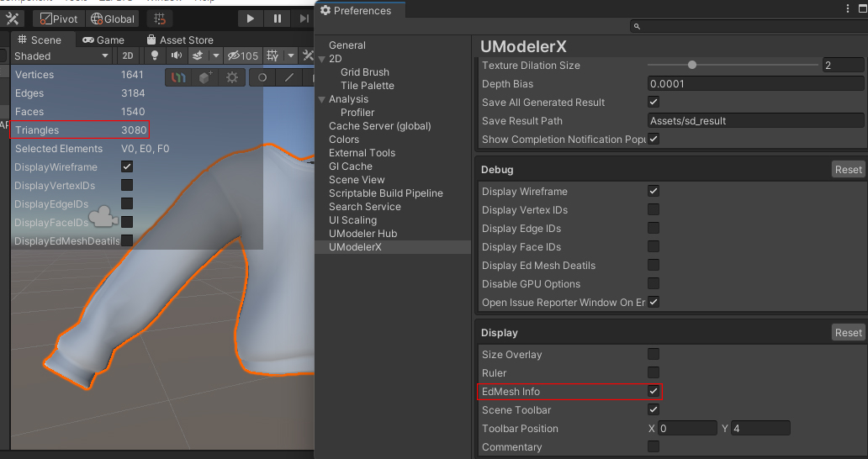This screenshot has width=868, height=459.
Task: Click the Toolbar Position Y field
Action: [x=760, y=429]
